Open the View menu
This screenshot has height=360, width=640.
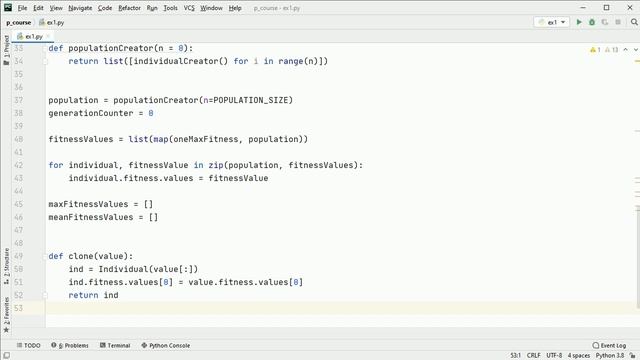pos(56,8)
